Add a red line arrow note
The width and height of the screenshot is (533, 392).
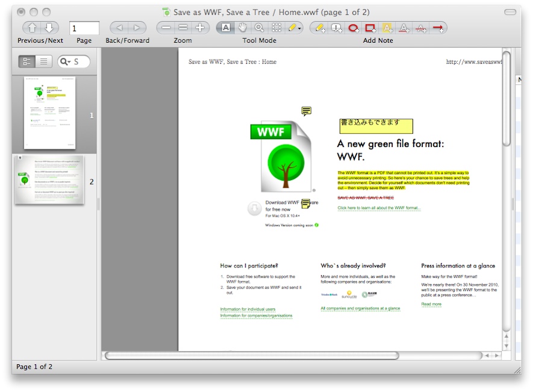pos(438,28)
